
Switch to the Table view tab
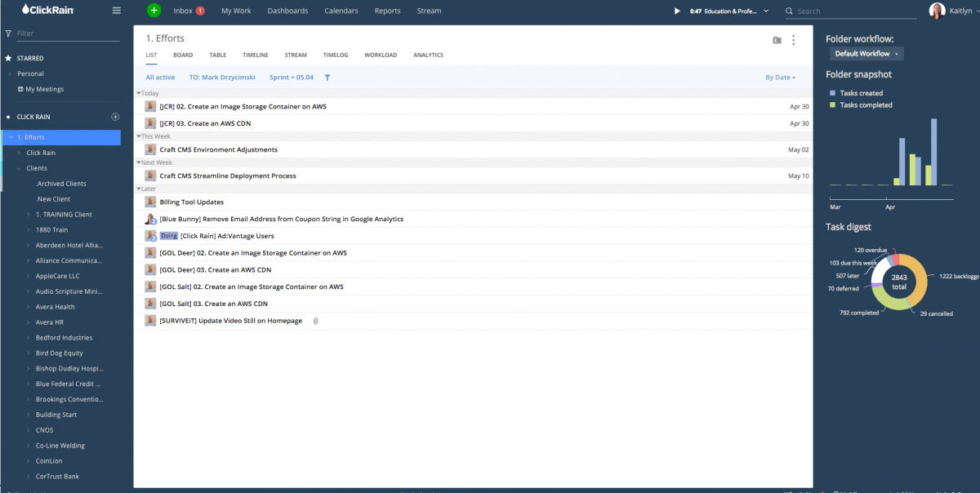coord(218,55)
